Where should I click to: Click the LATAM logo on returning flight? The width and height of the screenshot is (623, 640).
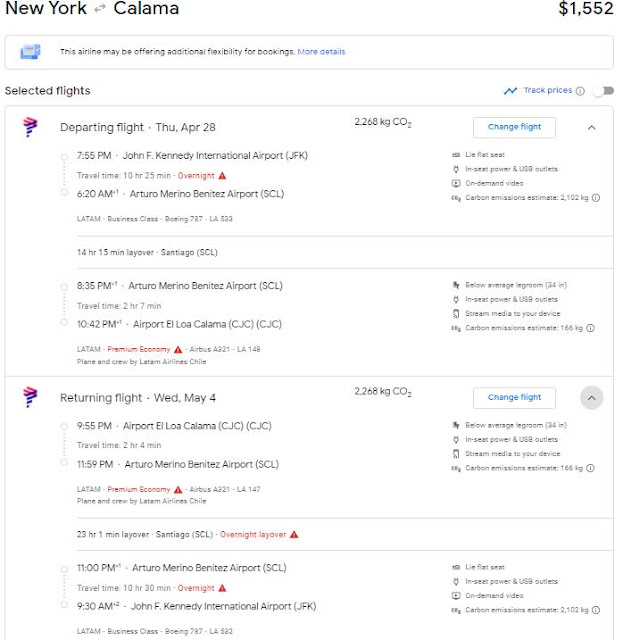pyautogui.click(x=30, y=397)
